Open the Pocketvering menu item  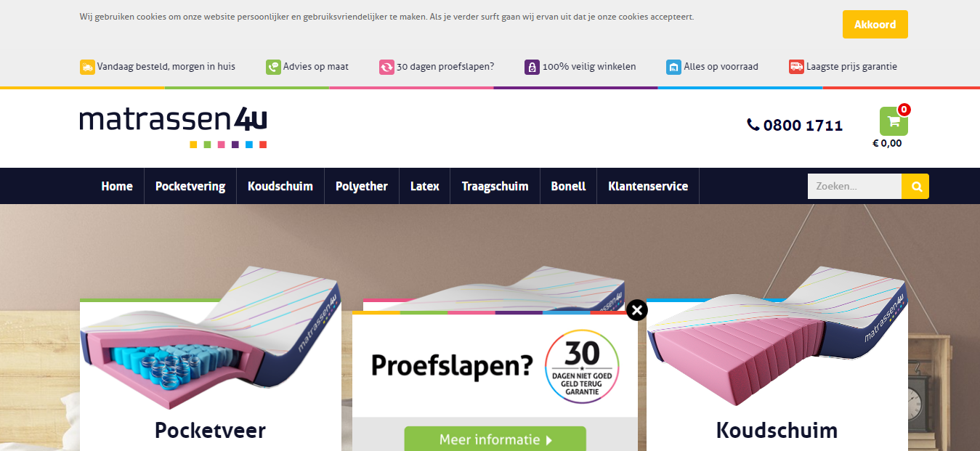coord(190,186)
